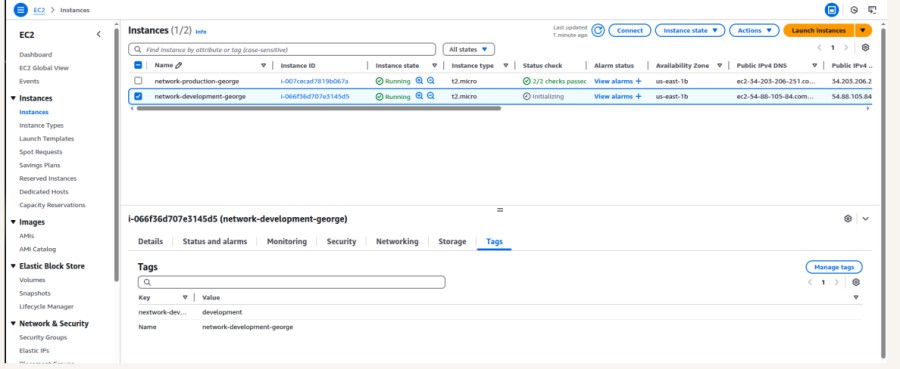Uncheck the network-development-george row checkbox

coord(138,96)
